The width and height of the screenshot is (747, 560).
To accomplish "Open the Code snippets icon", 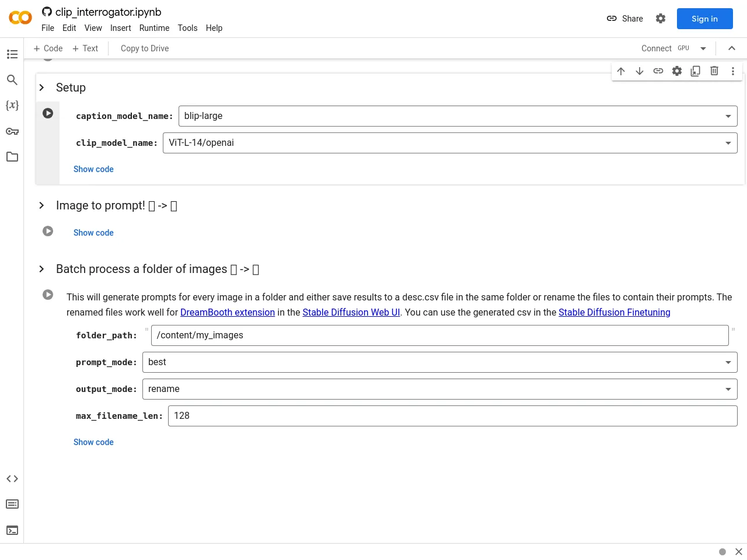I will 12,479.
